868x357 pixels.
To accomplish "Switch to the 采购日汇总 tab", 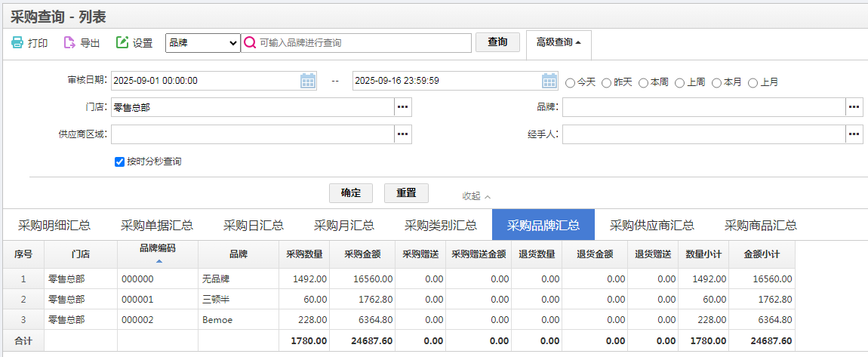I will coord(254,225).
